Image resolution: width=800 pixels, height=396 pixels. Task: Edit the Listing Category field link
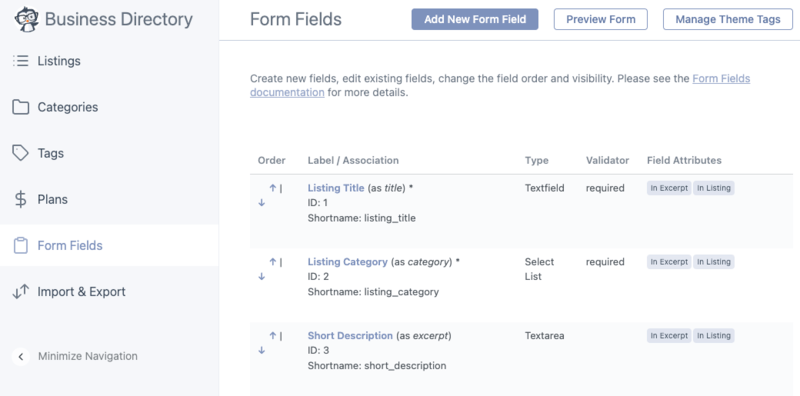coord(347,262)
